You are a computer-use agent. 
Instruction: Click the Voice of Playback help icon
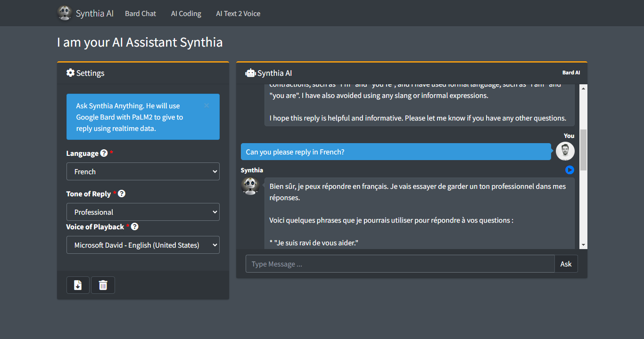point(135,226)
